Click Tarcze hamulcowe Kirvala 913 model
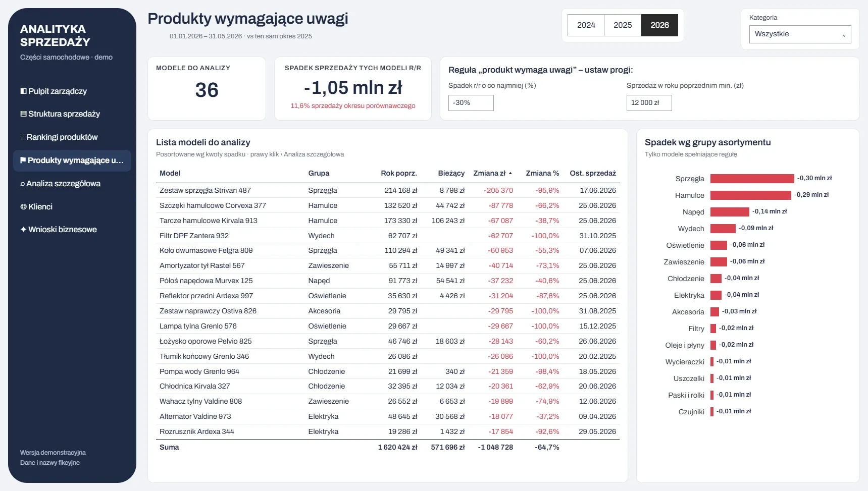 click(x=209, y=221)
